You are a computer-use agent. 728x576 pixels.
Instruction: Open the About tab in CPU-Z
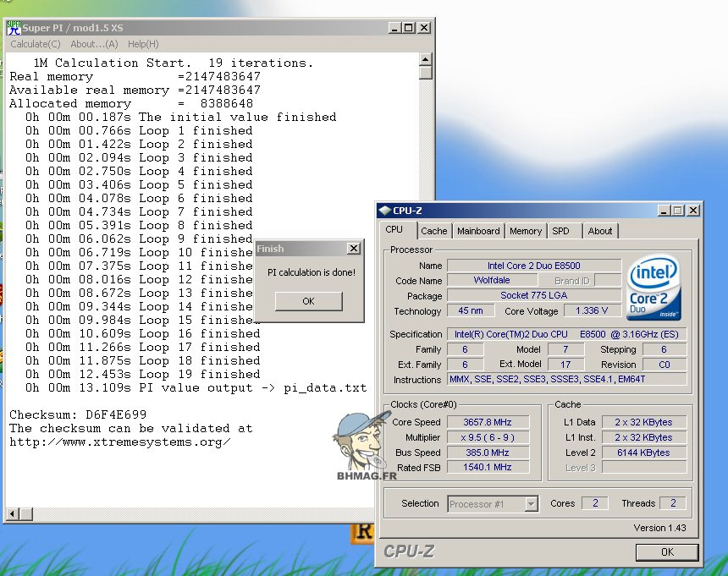pos(600,231)
